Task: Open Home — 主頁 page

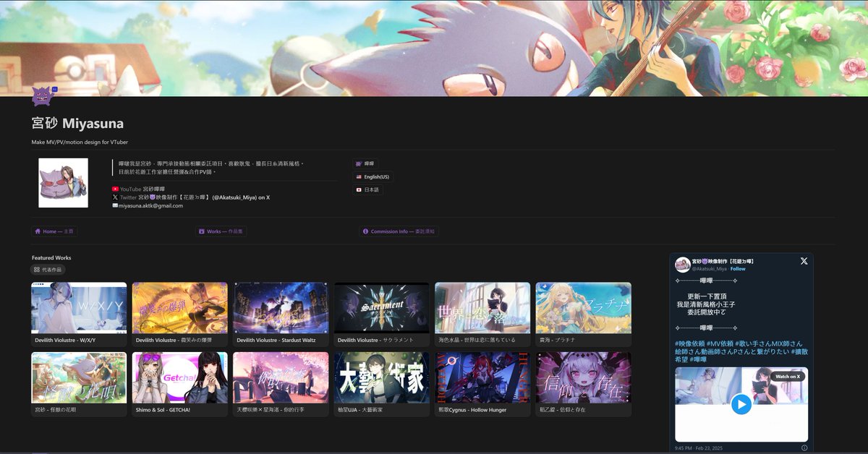Action: point(54,231)
